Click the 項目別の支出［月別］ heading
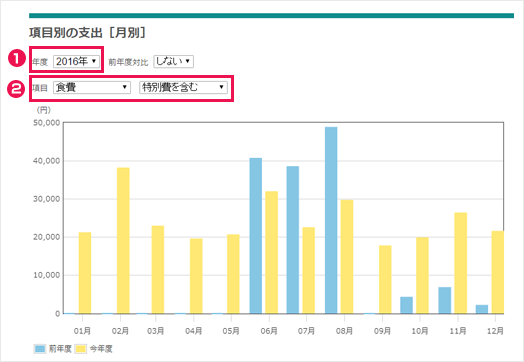Viewport: 524px width, 362px height. tap(88, 33)
